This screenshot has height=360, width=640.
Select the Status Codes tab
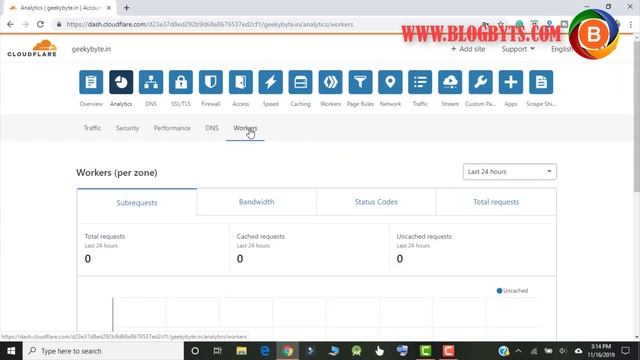376,202
